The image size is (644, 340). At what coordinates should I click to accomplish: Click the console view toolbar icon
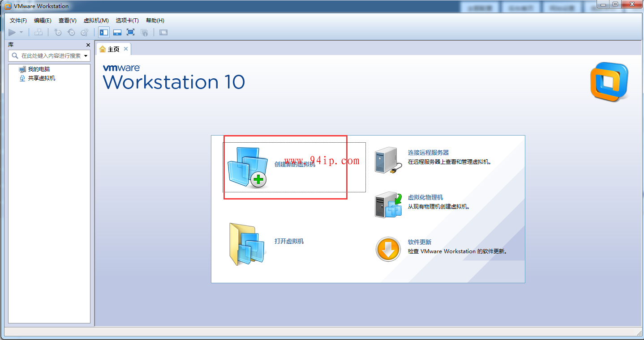pos(163,32)
